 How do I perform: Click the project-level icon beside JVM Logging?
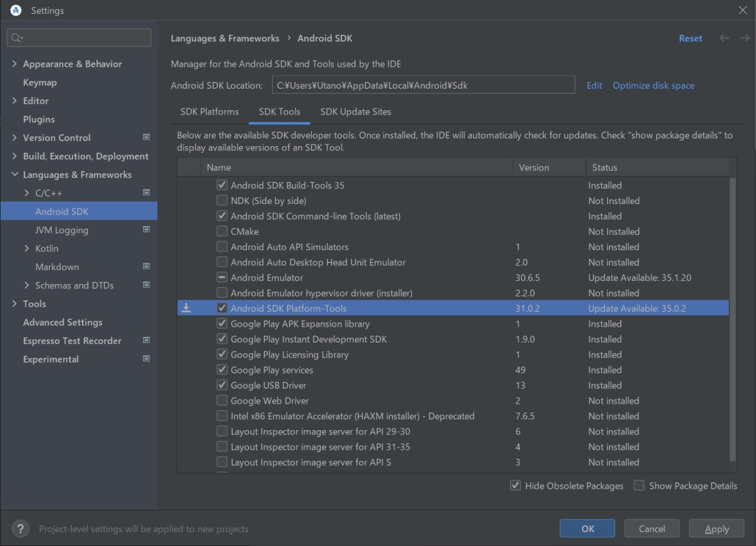coord(146,230)
